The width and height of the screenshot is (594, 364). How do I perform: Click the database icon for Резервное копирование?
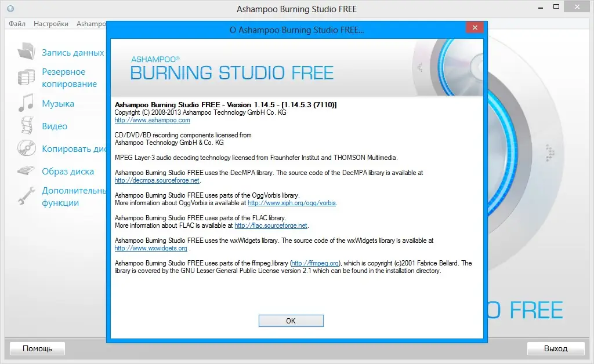coord(26,77)
